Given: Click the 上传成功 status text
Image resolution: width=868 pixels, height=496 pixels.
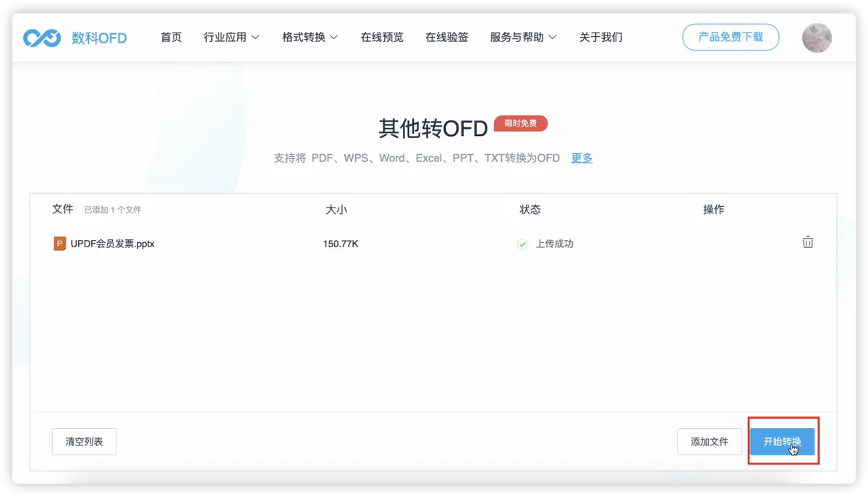Looking at the screenshot, I should [554, 244].
